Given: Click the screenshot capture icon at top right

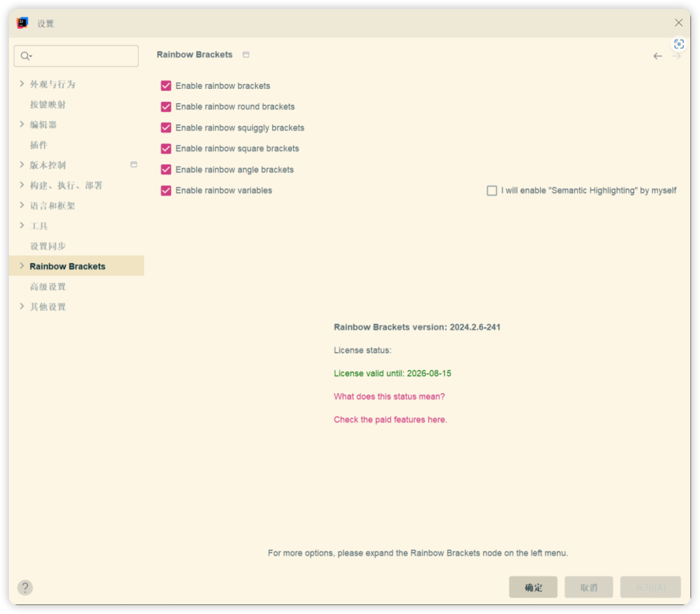Looking at the screenshot, I should 679,44.
